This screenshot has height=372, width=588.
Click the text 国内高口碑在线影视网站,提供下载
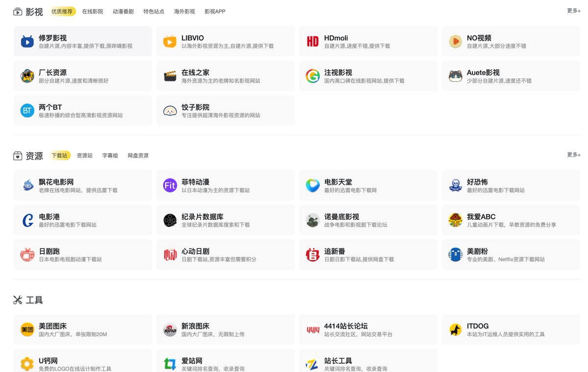(x=364, y=81)
